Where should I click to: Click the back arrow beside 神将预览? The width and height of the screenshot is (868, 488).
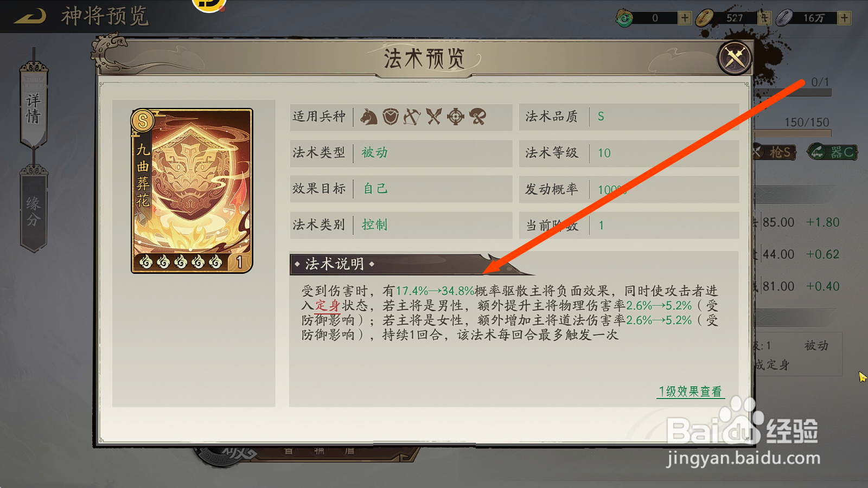pos(30,16)
